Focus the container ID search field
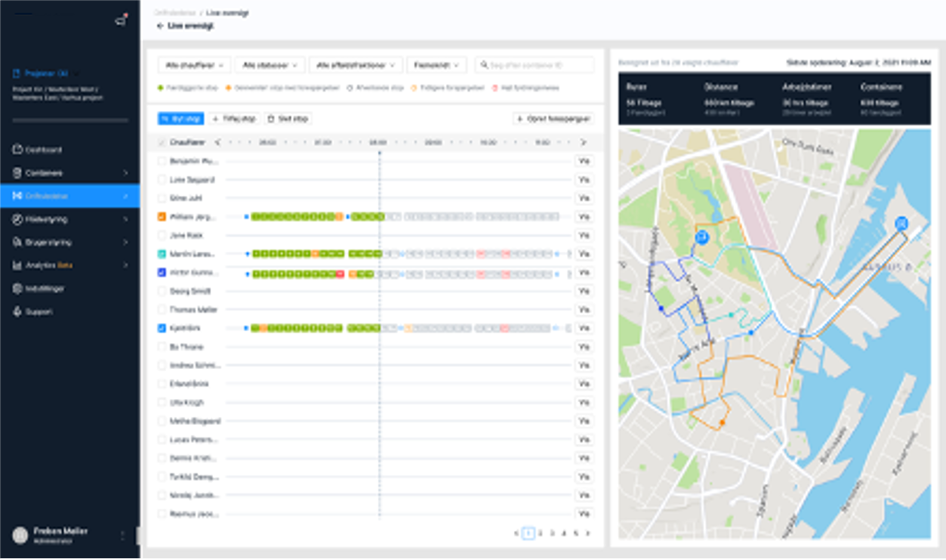Image resolution: width=946 pixels, height=560 pixels. click(x=535, y=65)
